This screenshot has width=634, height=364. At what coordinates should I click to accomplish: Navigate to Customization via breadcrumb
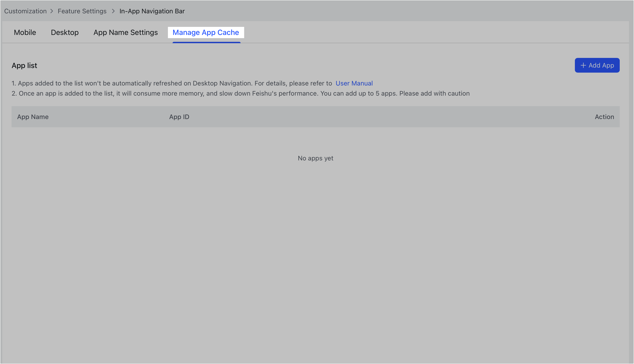[25, 11]
